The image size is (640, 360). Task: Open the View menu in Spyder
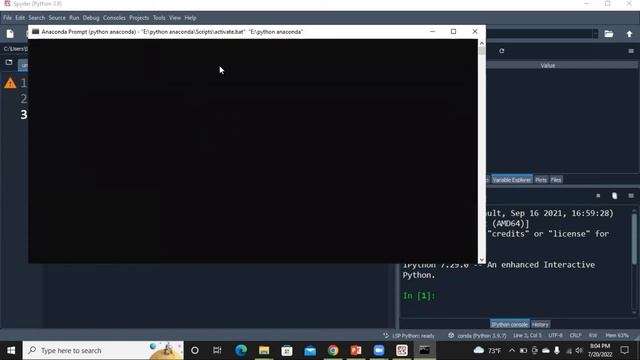coord(175,18)
